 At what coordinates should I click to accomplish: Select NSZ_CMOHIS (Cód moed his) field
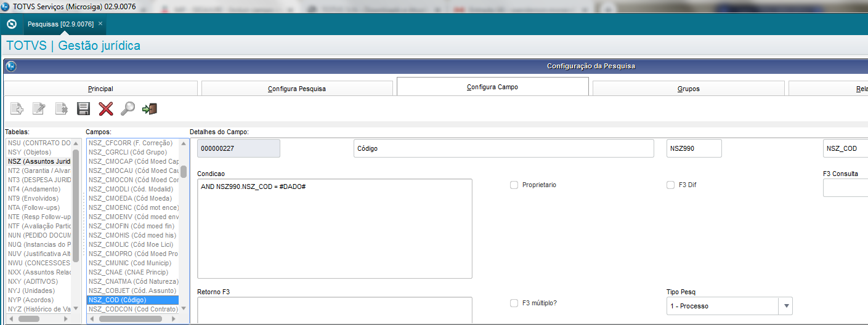tap(133, 235)
